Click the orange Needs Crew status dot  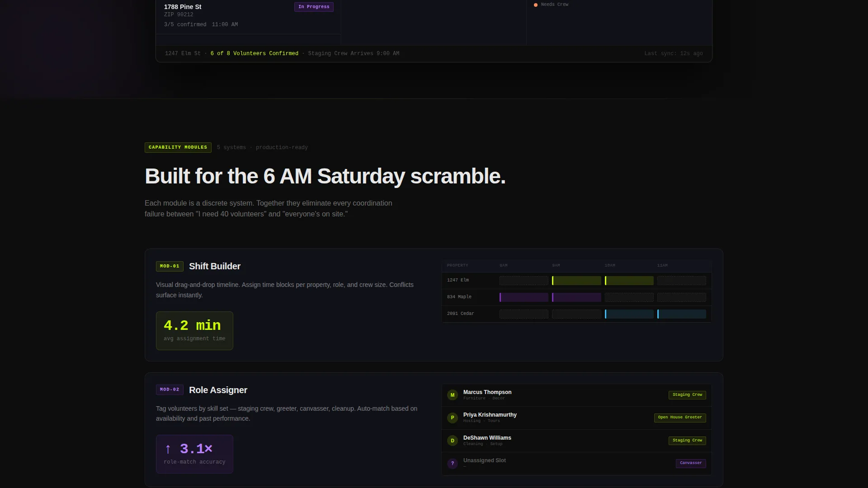pyautogui.click(x=536, y=5)
